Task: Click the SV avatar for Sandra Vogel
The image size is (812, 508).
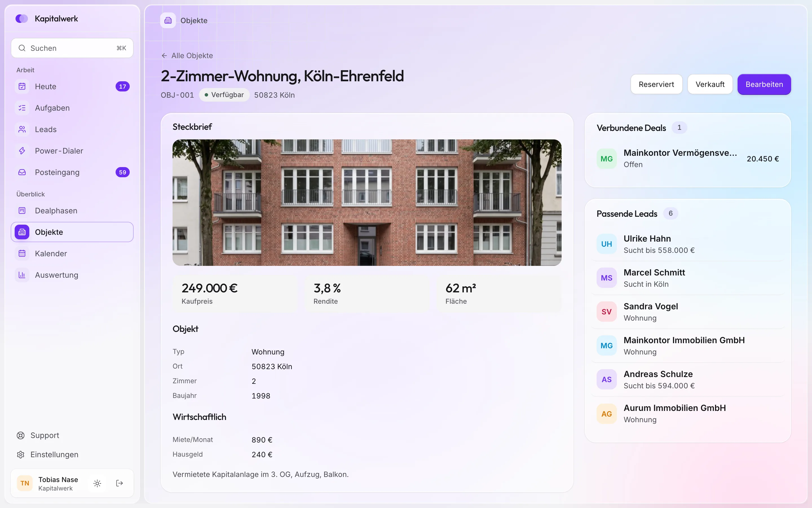Action: click(x=607, y=312)
